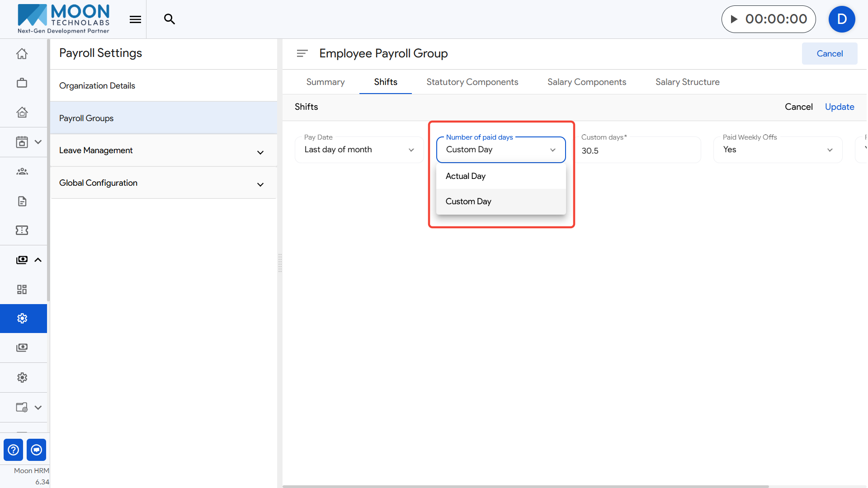Screen dimensions: 868x488
Task: Open the chat support icon
Action: [37, 450]
